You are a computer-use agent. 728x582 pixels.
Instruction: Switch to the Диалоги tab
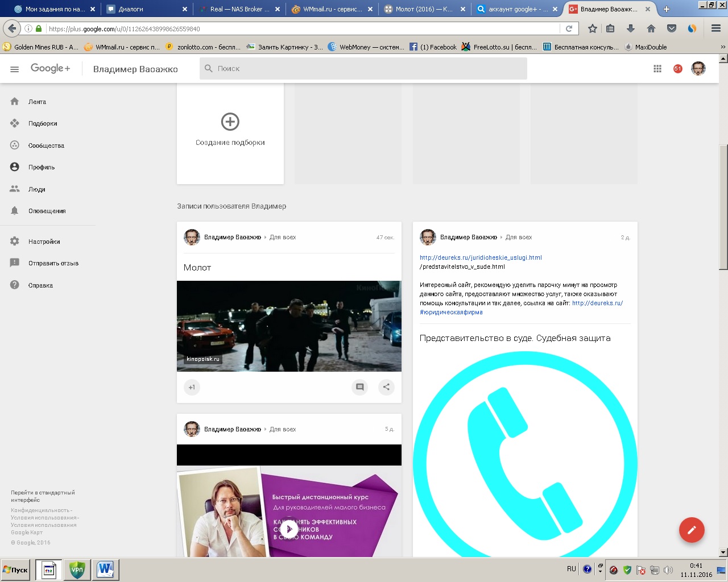[146, 9]
